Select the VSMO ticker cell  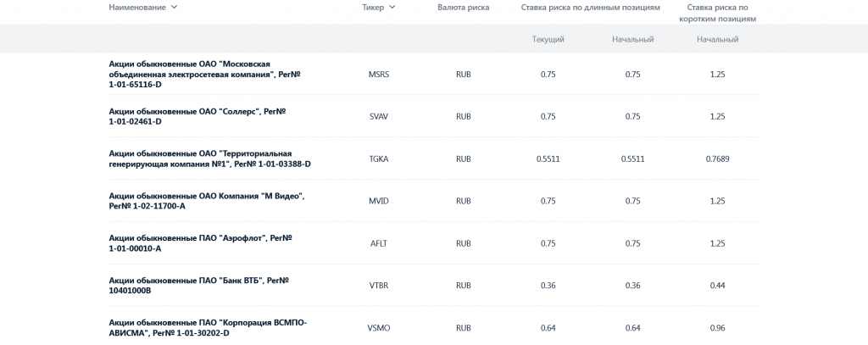tap(379, 328)
